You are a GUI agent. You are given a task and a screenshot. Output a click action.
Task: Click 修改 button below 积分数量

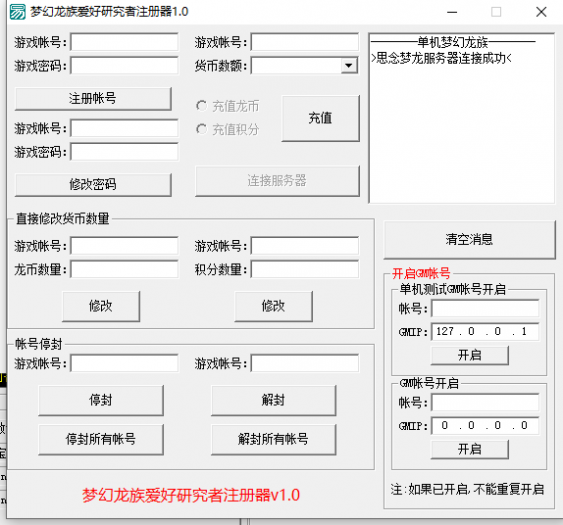click(x=273, y=306)
